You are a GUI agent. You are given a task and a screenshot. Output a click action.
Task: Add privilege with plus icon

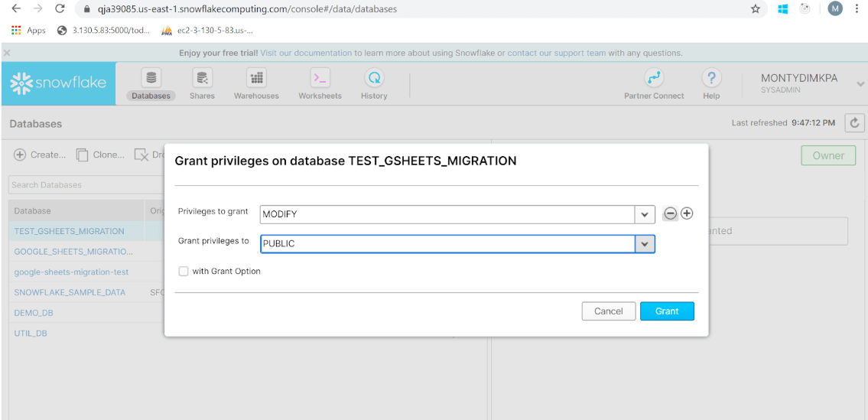(687, 213)
